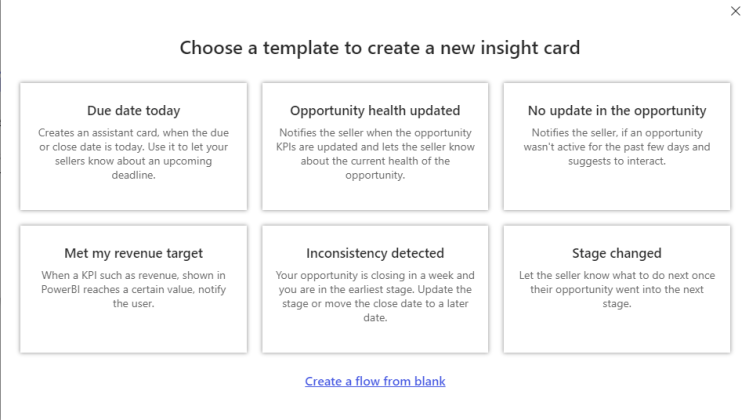Close the insight card template dialog

pos(736,11)
